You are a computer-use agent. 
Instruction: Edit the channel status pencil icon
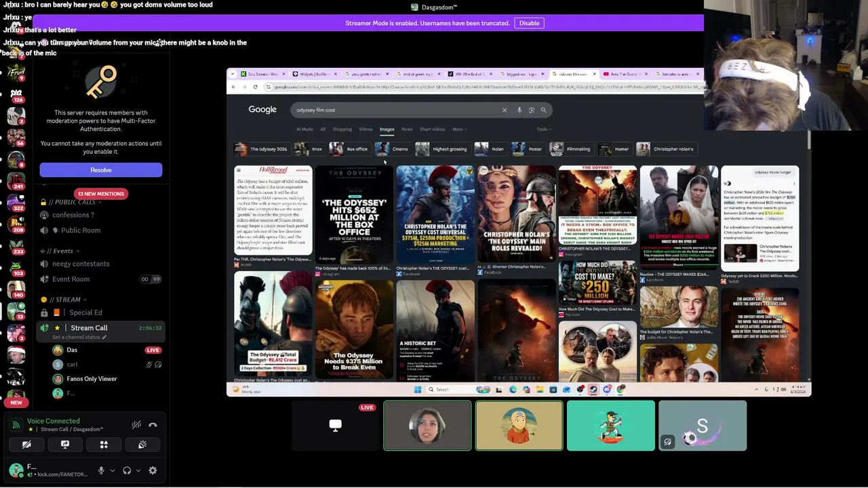click(104, 338)
